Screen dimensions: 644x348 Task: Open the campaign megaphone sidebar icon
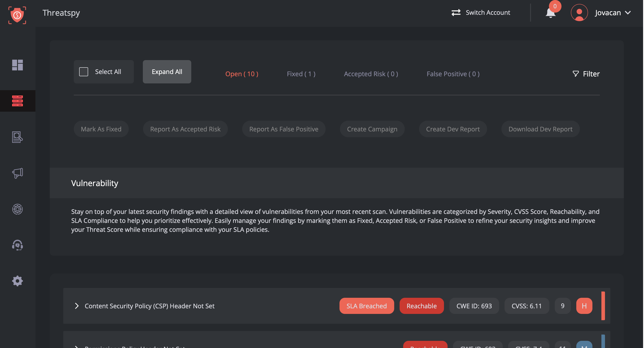[17, 173]
